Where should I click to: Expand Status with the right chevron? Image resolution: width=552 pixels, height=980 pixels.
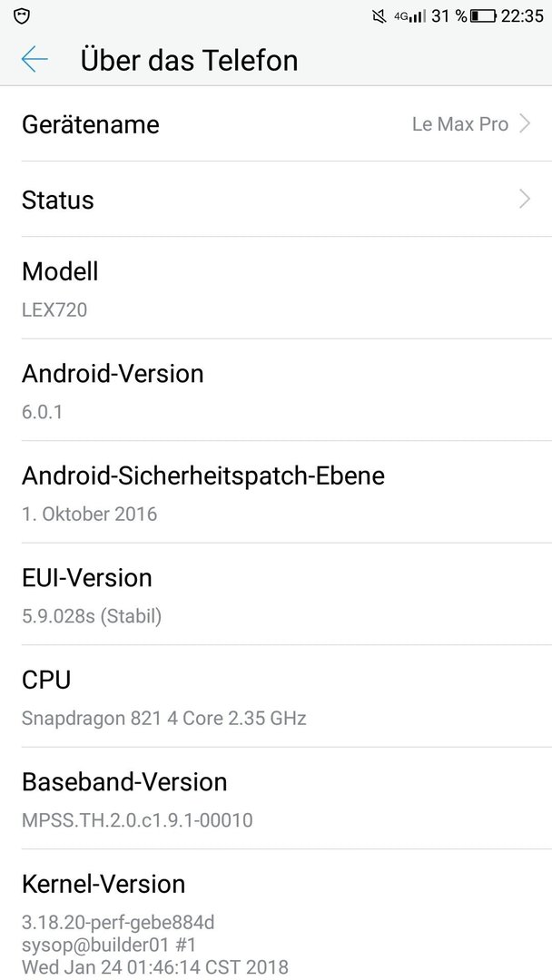click(525, 200)
